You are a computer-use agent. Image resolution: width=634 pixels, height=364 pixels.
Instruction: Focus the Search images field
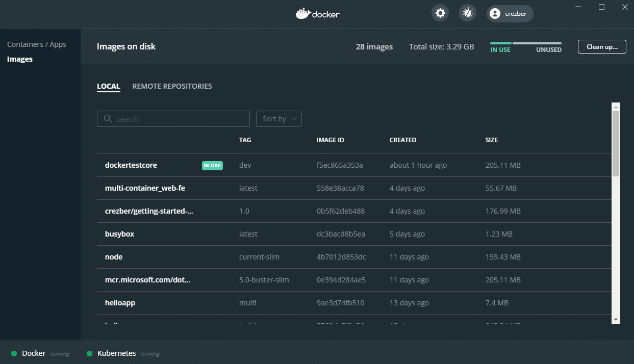tap(173, 119)
